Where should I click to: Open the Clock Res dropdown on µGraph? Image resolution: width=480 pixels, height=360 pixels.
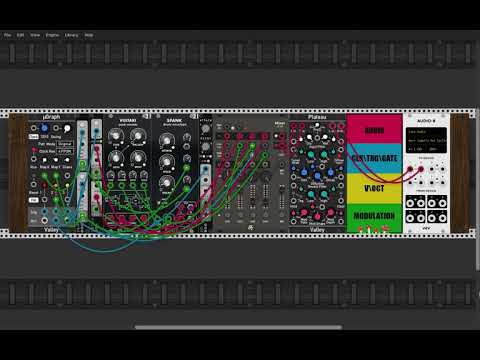65,151
